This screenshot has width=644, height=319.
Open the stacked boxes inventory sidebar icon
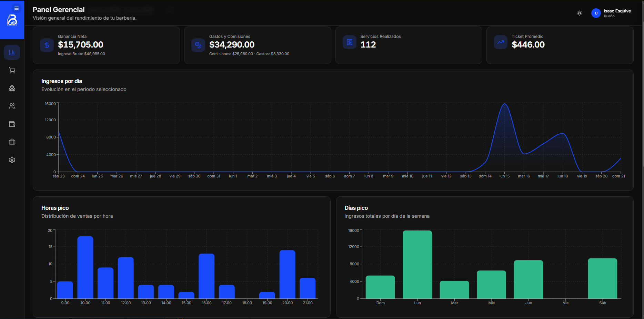point(12,88)
